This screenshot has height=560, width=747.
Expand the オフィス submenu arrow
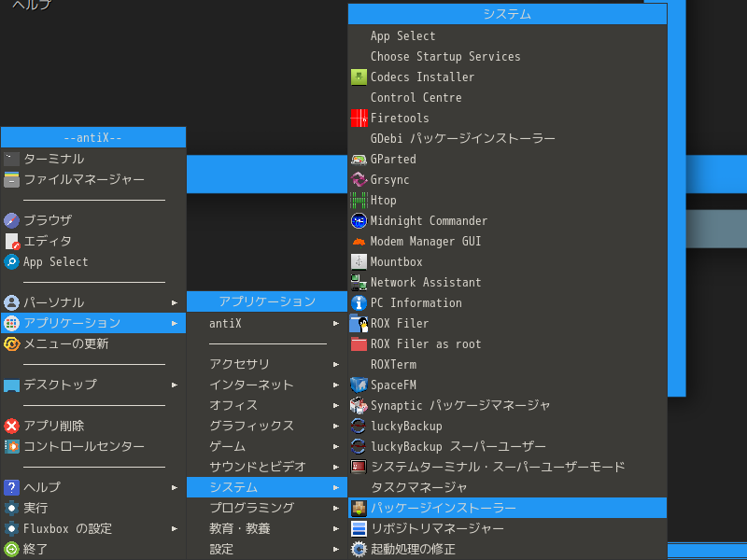(x=336, y=405)
